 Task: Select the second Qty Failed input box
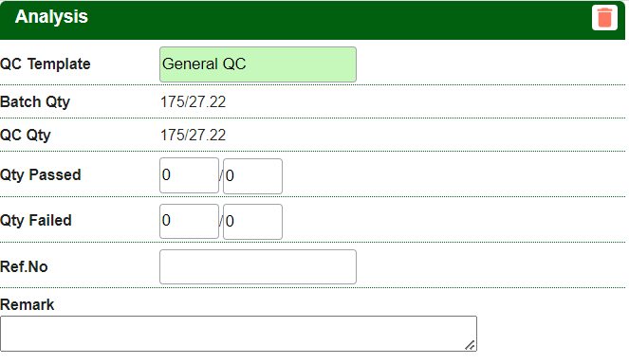(x=252, y=222)
